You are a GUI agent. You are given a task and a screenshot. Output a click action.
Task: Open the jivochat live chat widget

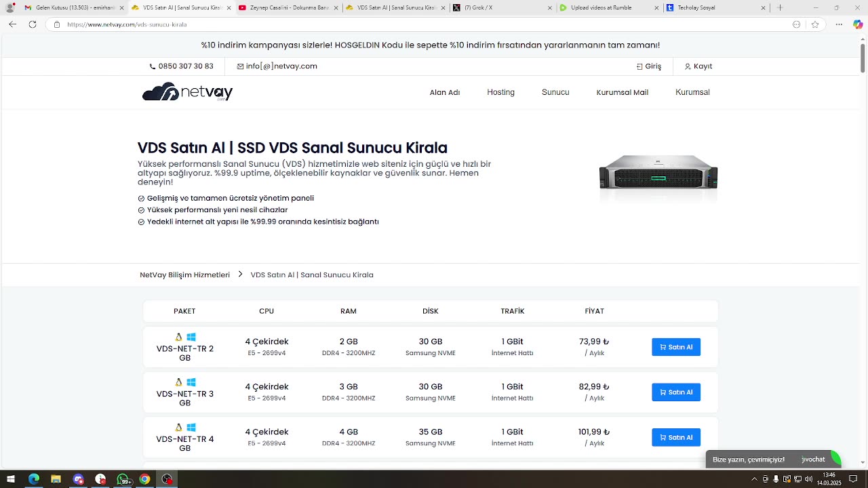pyautogui.click(x=773, y=460)
